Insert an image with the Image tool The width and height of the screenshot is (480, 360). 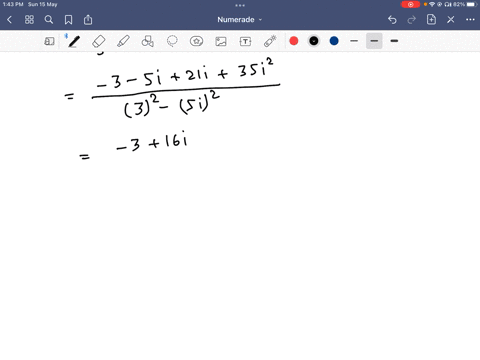click(x=221, y=41)
